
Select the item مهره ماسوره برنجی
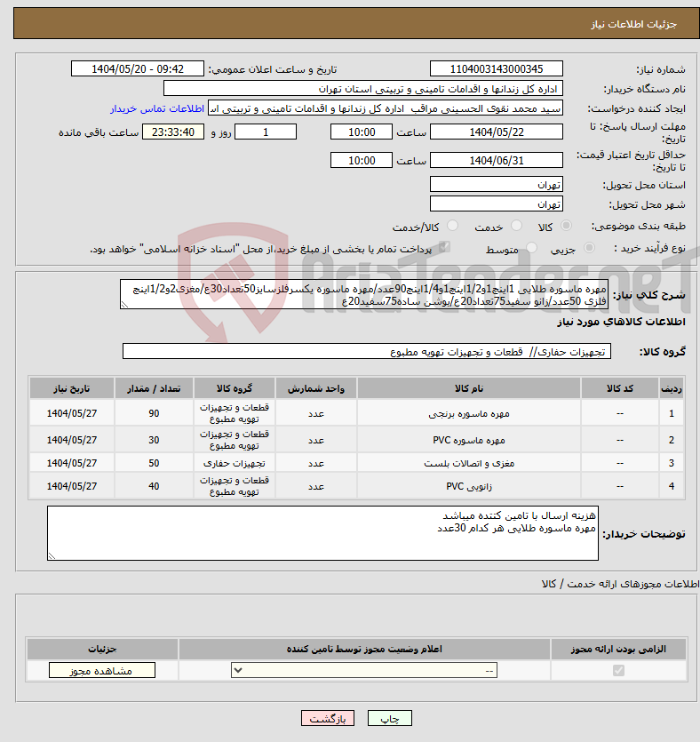[469, 413]
